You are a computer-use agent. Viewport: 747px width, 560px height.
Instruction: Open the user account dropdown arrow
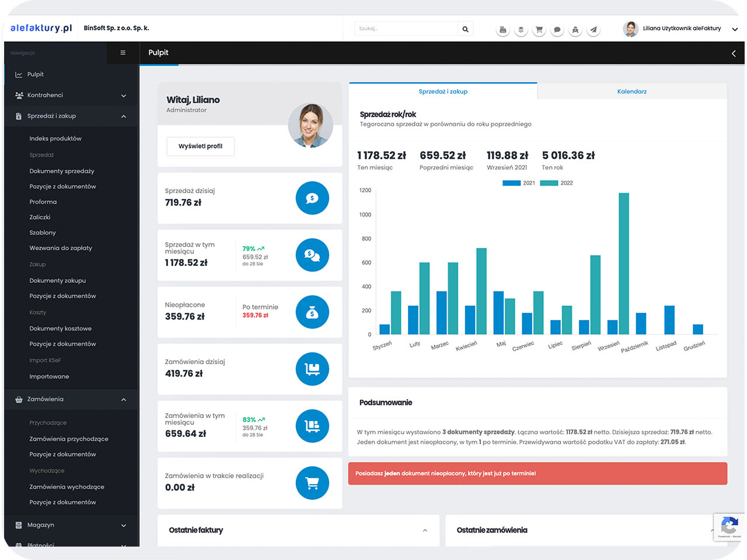pos(735,29)
